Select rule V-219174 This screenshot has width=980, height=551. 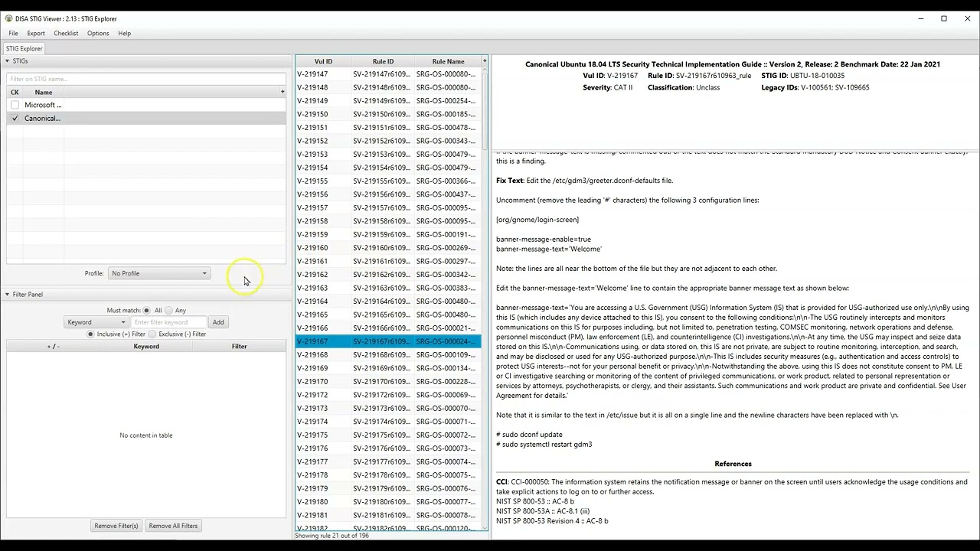pyautogui.click(x=389, y=422)
